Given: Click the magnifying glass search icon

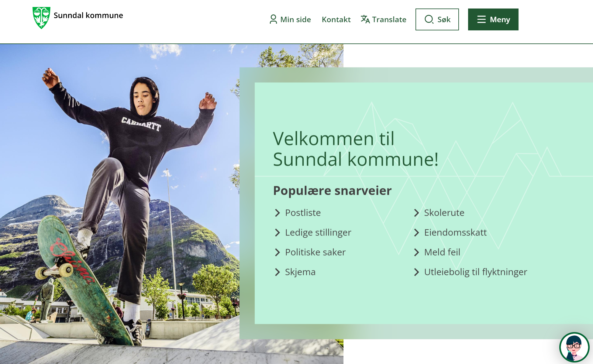Looking at the screenshot, I should pyautogui.click(x=429, y=19).
